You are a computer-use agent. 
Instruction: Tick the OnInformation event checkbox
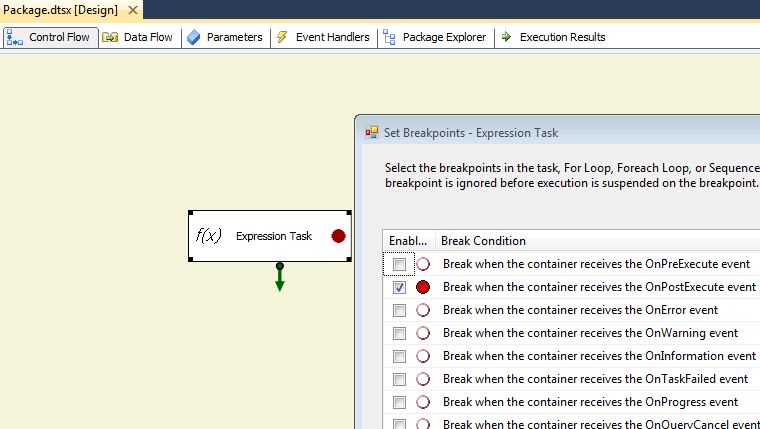click(400, 356)
